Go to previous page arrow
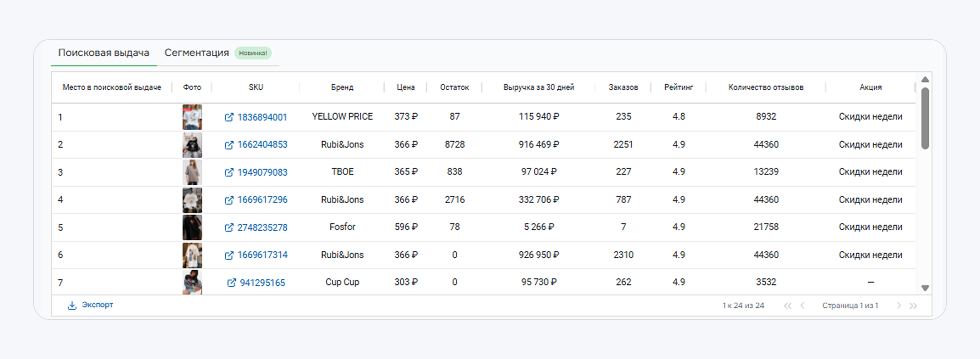 click(x=803, y=306)
